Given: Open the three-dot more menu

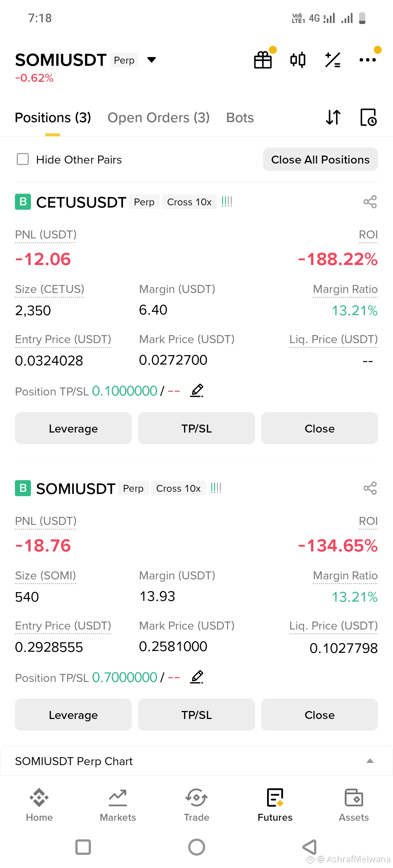Looking at the screenshot, I should click(368, 60).
